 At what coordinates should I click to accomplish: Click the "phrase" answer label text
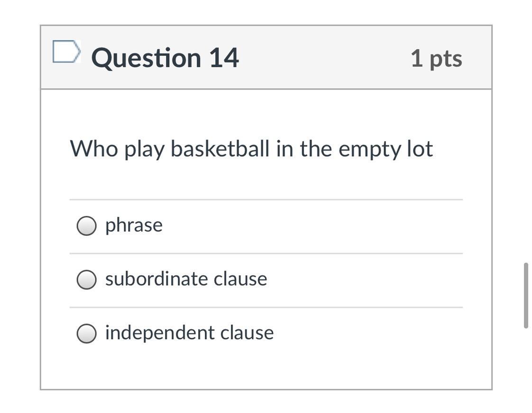134,225
